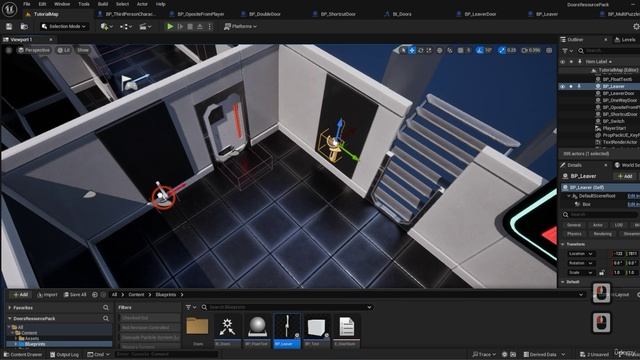Click the Perspective view button
Screen dimensions: 640x360
(34, 50)
